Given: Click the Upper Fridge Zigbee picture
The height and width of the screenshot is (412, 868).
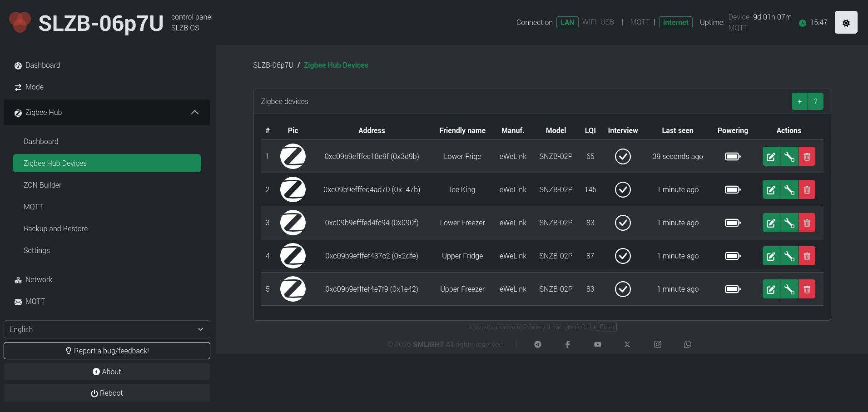Looking at the screenshot, I should [293, 256].
